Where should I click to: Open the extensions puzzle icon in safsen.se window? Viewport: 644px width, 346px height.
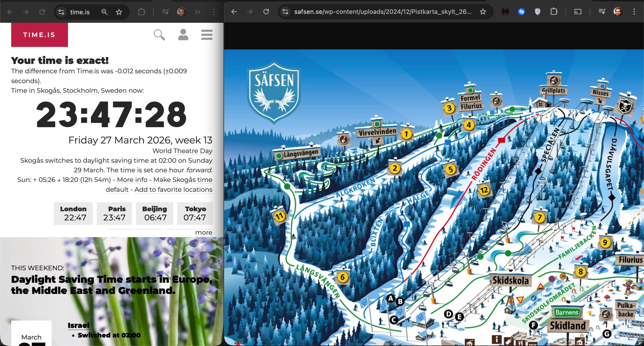[x=554, y=12]
